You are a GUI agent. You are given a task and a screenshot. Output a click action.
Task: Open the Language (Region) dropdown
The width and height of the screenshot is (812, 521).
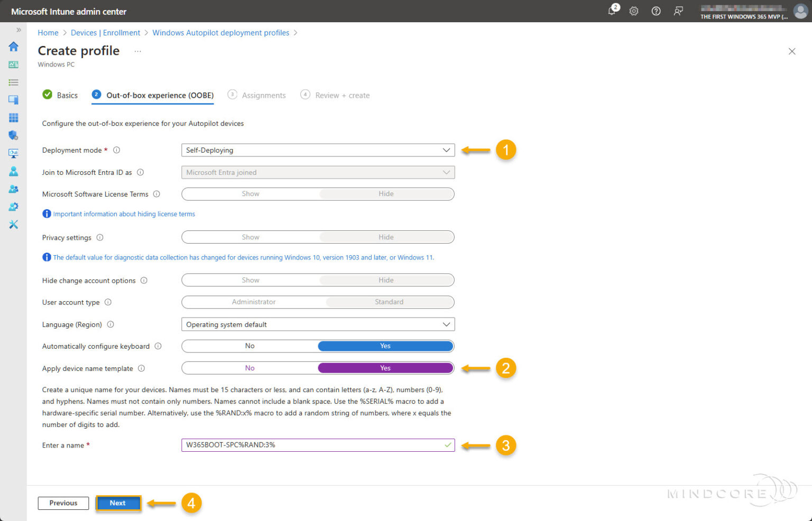coord(317,324)
